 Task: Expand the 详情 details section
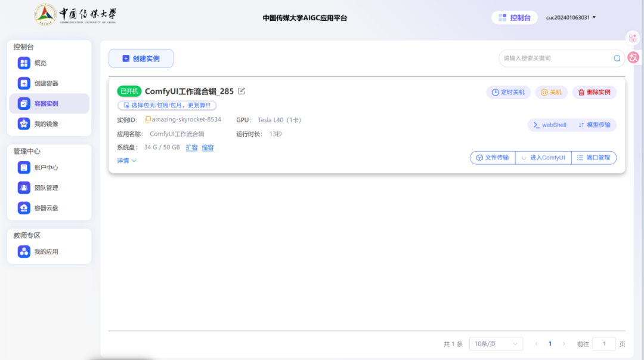pos(126,161)
